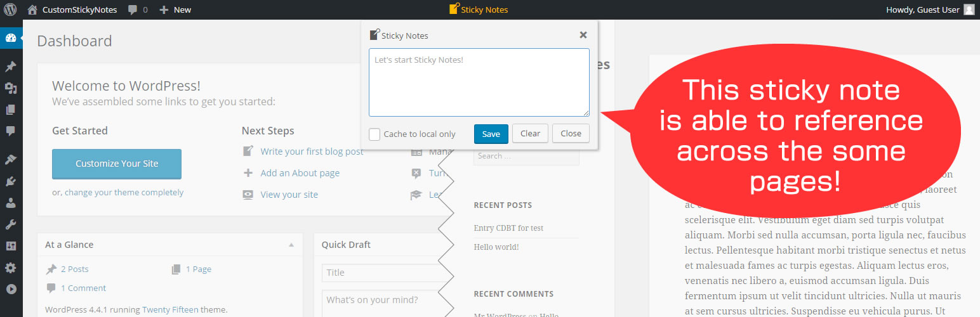Open Dashboard from the sidebar gauge icon
980x317 pixels.
pos(11,38)
